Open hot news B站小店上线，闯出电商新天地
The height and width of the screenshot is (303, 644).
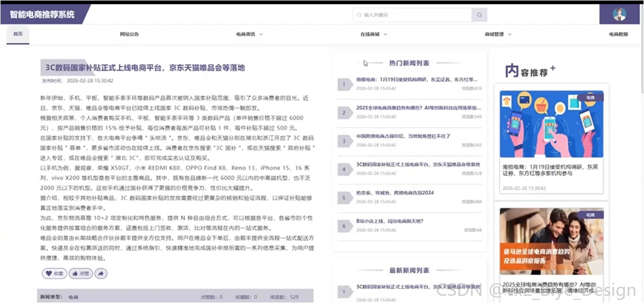tap(390, 221)
